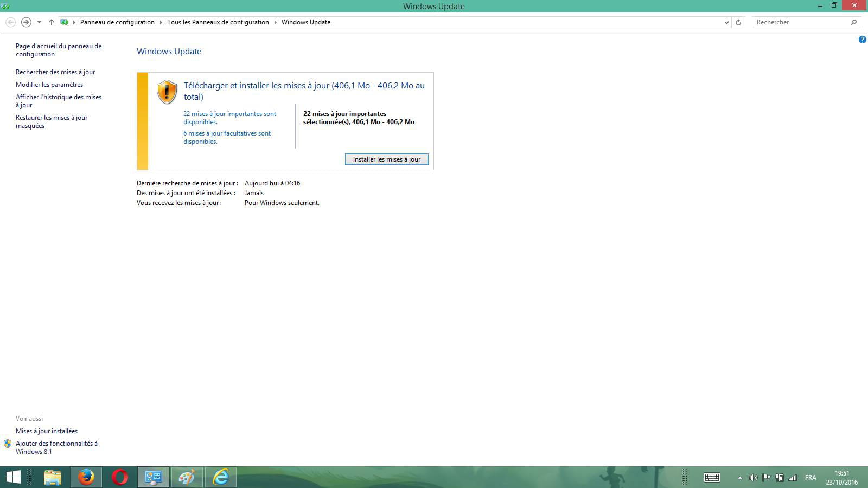
Task: Click the Forward navigation arrow
Action: coord(26,22)
